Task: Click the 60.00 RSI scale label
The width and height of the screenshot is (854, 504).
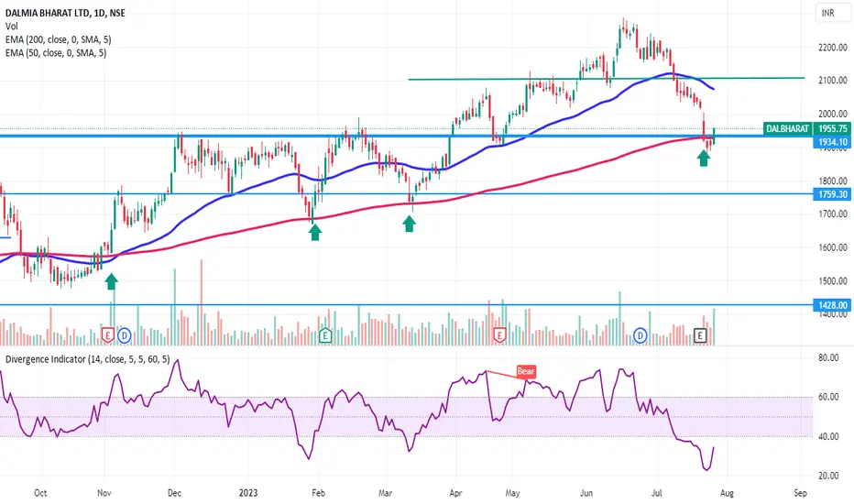Action: 827,397
